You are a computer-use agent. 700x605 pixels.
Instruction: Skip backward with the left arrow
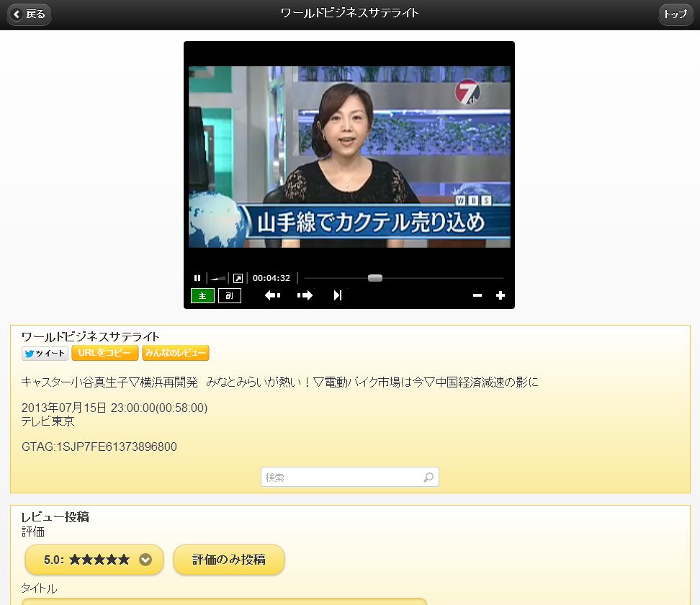click(x=272, y=295)
